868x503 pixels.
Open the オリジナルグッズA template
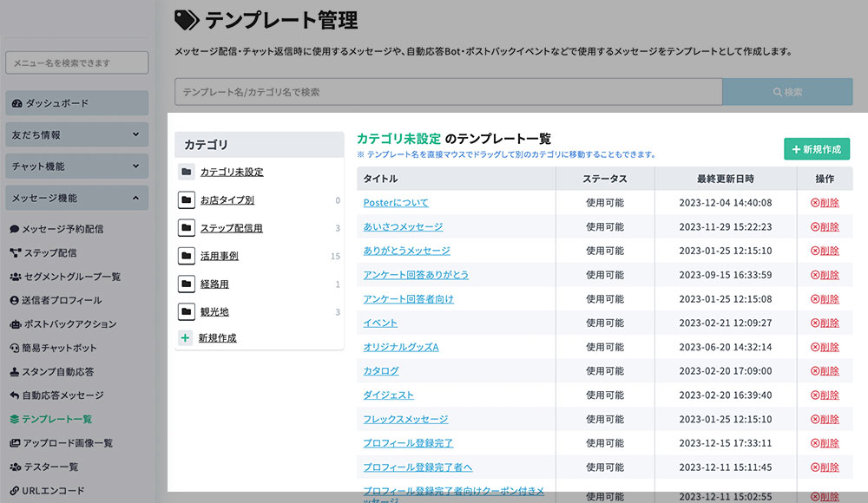click(401, 347)
